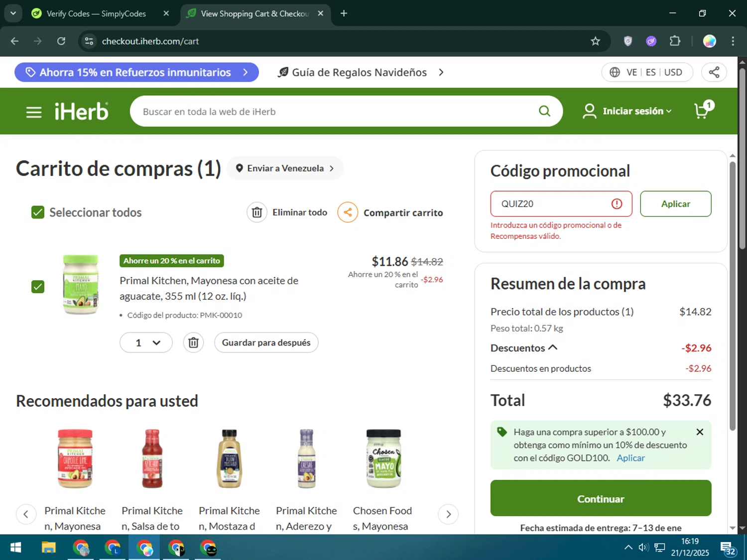Image resolution: width=747 pixels, height=560 pixels.
Task: Click the purple extension icon in toolbar
Action: point(651,41)
